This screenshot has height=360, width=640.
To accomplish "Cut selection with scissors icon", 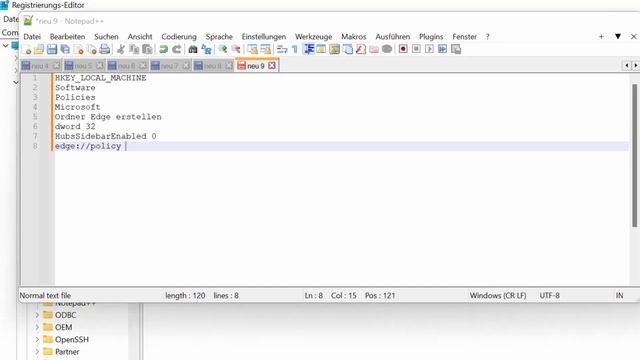I will (x=121, y=50).
